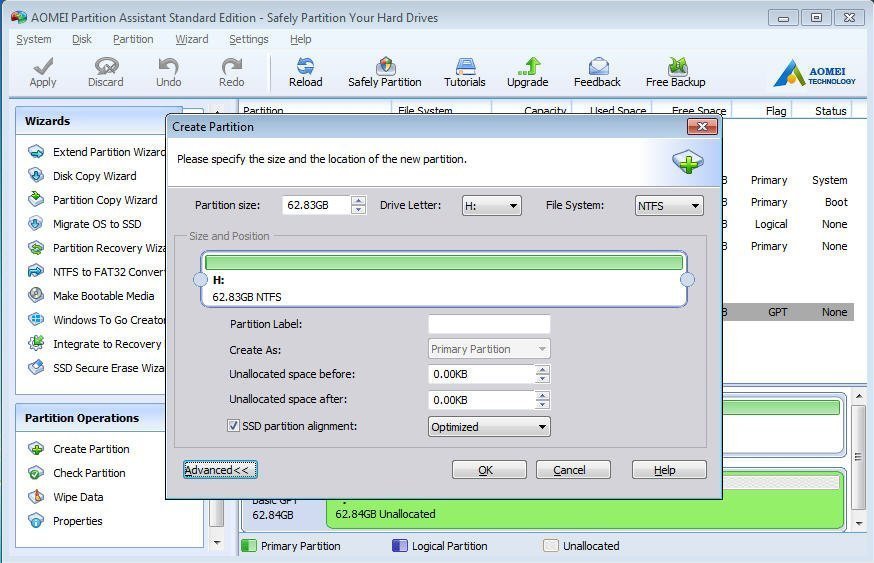Select Check Partition operation
874x563 pixels.
pyautogui.click(x=77, y=473)
